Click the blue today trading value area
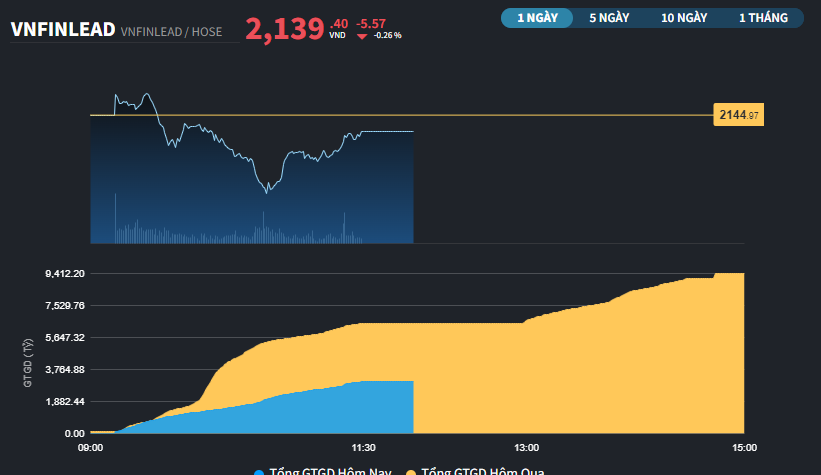821x475 pixels. (x=330, y=412)
